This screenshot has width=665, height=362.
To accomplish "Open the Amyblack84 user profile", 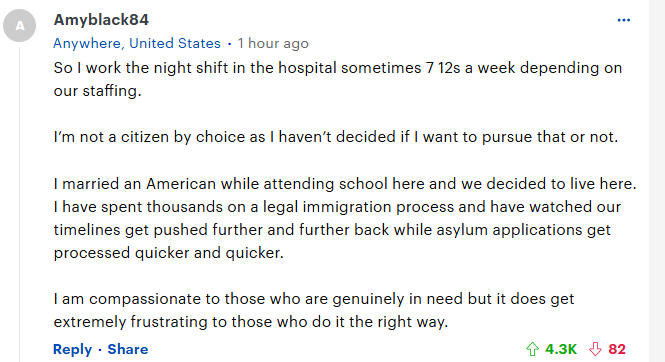I will pos(101,20).
